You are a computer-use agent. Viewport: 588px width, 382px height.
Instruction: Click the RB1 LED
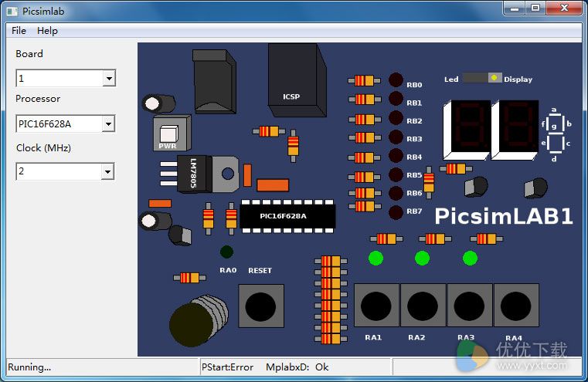pos(396,99)
